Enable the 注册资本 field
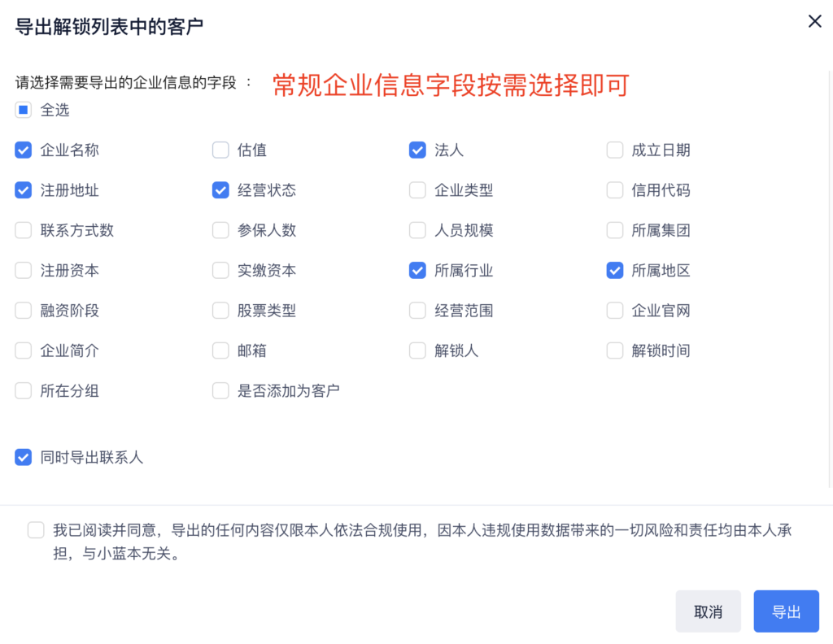 pyautogui.click(x=23, y=271)
